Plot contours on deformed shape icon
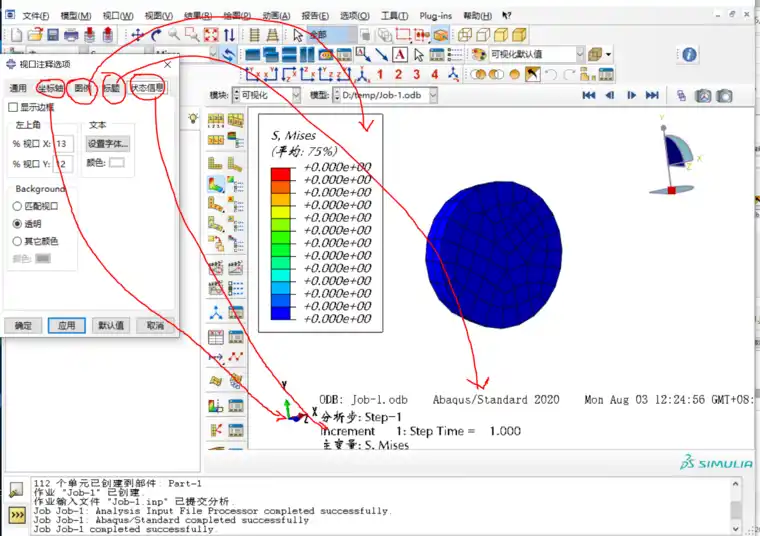The image size is (760, 536). [216, 185]
